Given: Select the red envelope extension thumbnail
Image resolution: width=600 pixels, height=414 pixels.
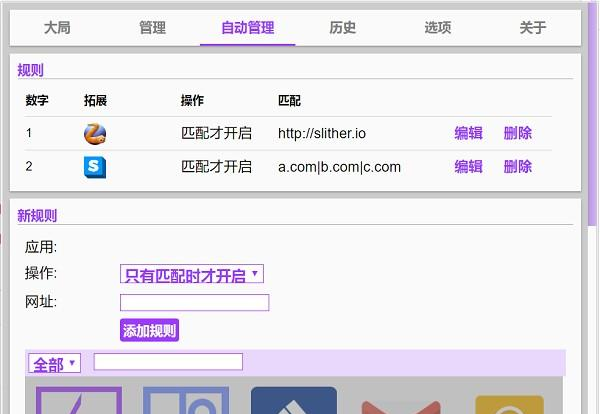Looking at the screenshot, I should point(401,406).
